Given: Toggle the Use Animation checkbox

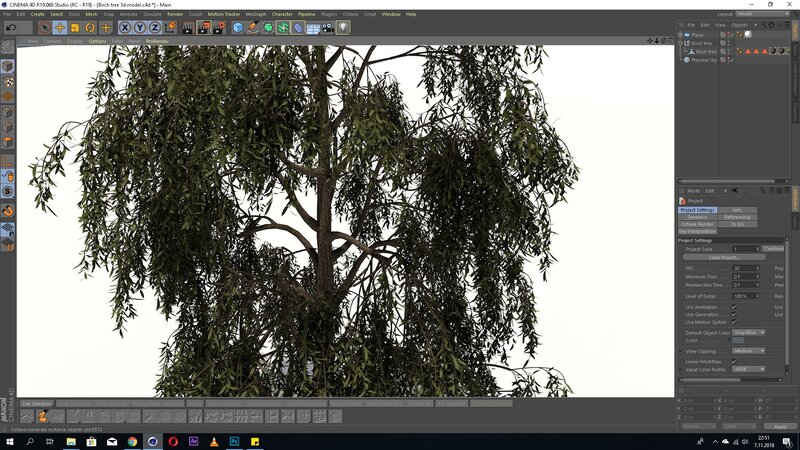Looking at the screenshot, I should pos(734,307).
